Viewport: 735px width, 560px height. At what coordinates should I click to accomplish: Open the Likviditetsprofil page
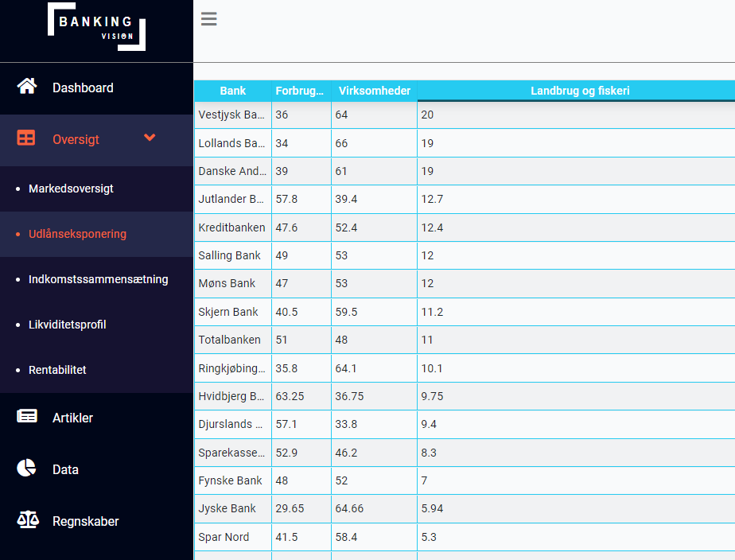pyautogui.click(x=67, y=325)
